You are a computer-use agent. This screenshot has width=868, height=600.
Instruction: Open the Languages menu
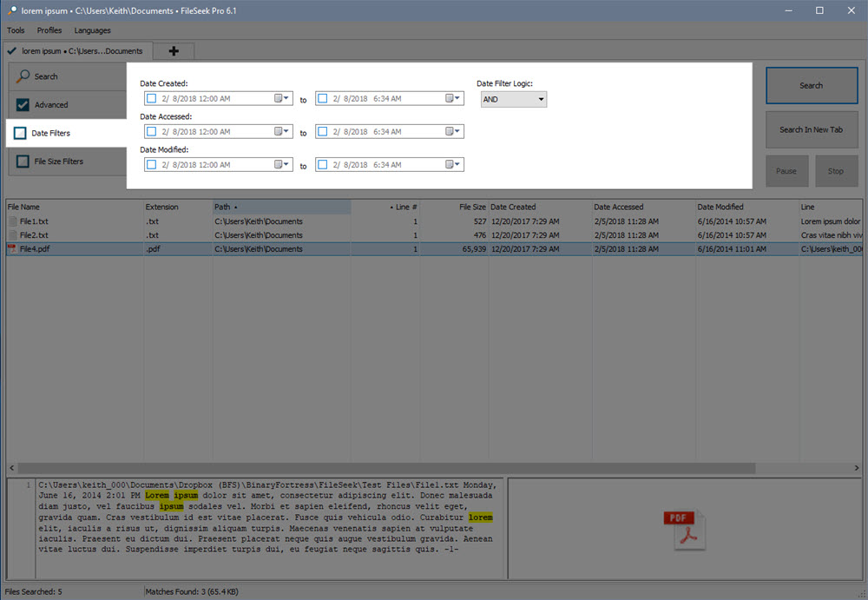click(93, 30)
